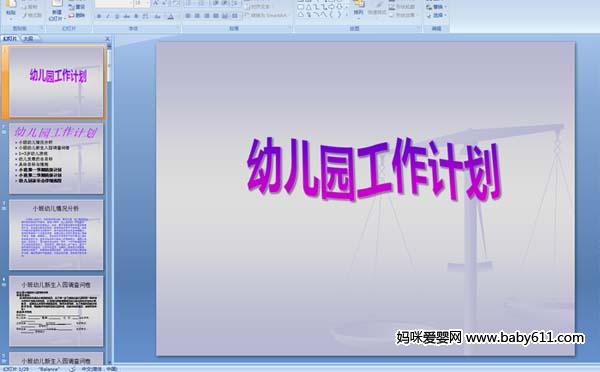Click the language indicator 中文(简体, 中国)
The height and width of the screenshot is (372, 600).
click(99, 369)
